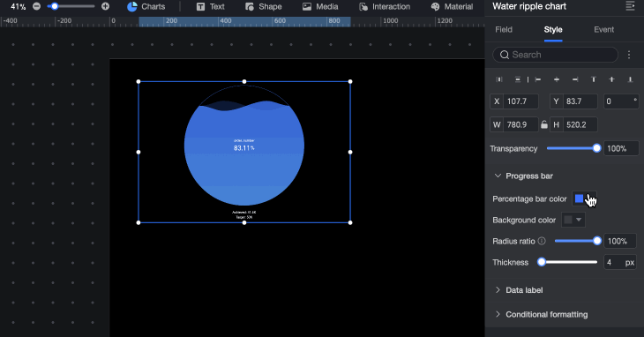Switch to the Event tab
This screenshot has width=644, height=337.
(x=603, y=30)
